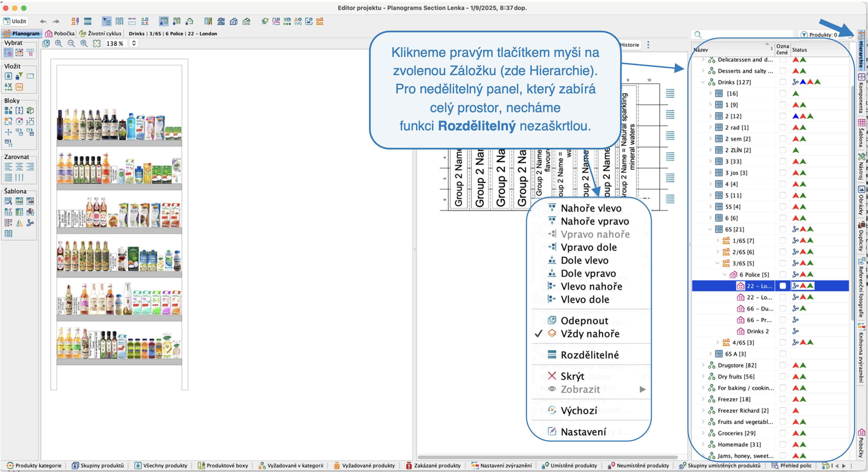This screenshot has height=473, width=868.
Task: Redo with the forward arrow icon
Action: coord(56,22)
